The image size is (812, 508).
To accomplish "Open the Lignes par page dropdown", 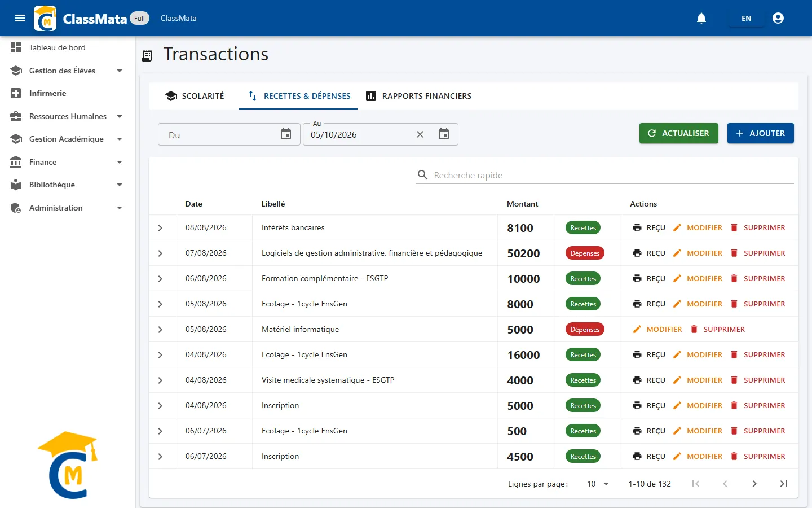I will tap(598, 484).
